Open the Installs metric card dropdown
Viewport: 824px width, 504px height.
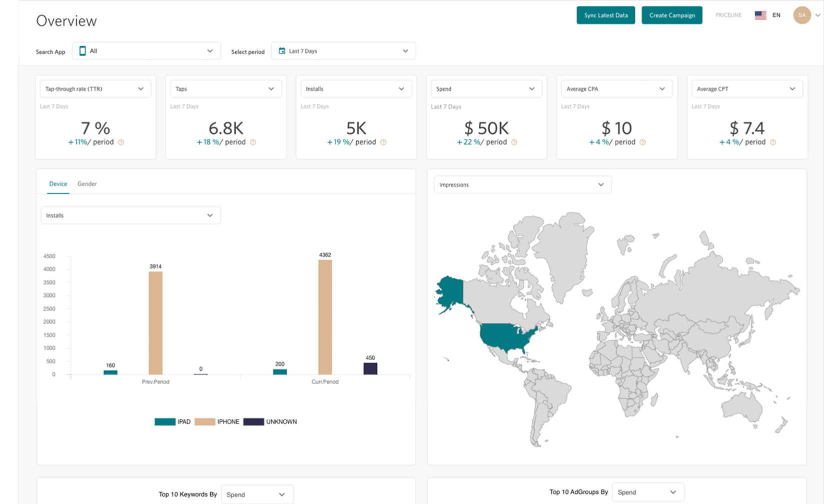pos(356,89)
